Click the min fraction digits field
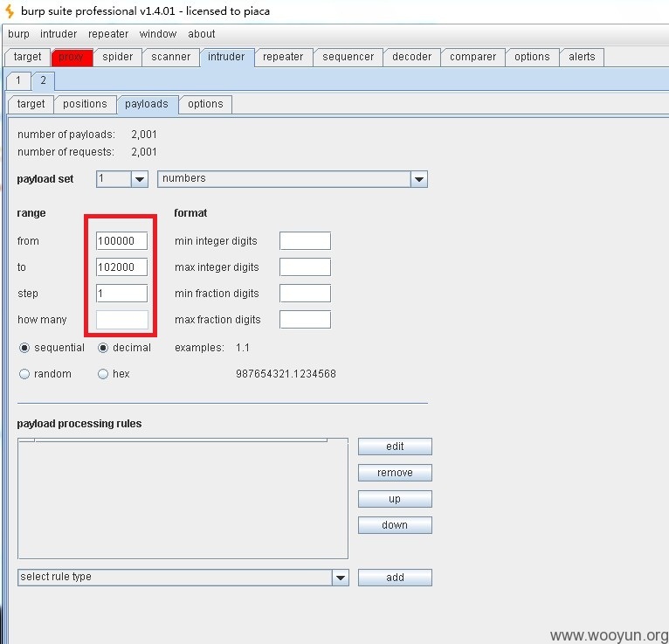The width and height of the screenshot is (669, 644). [305, 294]
